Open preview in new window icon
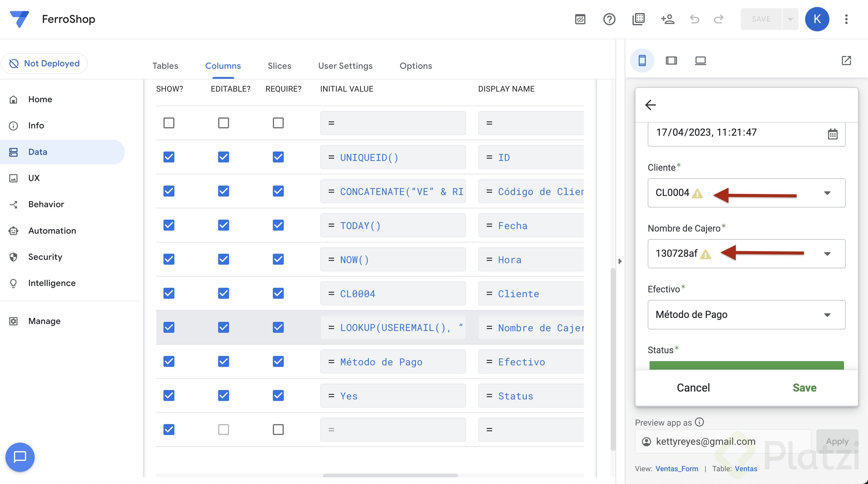The image size is (868, 484). click(846, 61)
